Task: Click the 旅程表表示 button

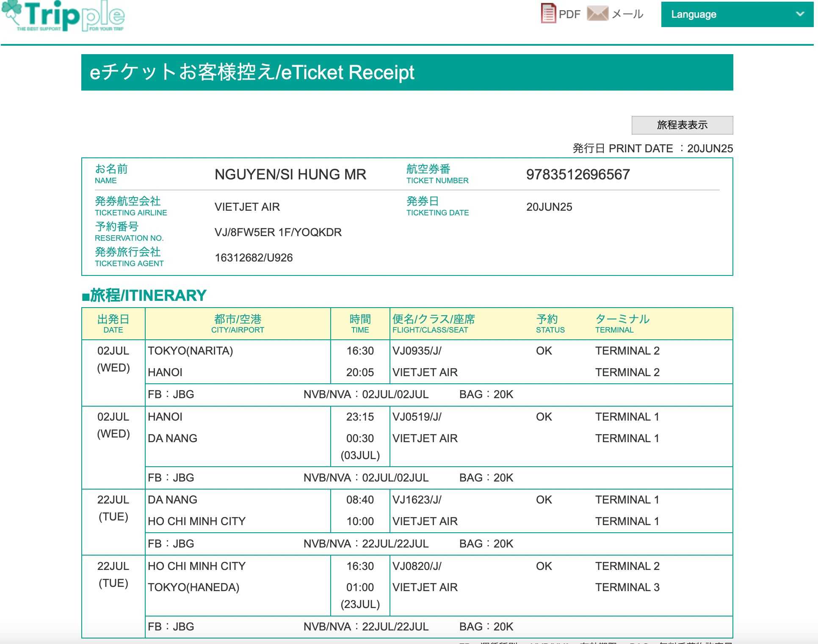Action: click(x=682, y=125)
